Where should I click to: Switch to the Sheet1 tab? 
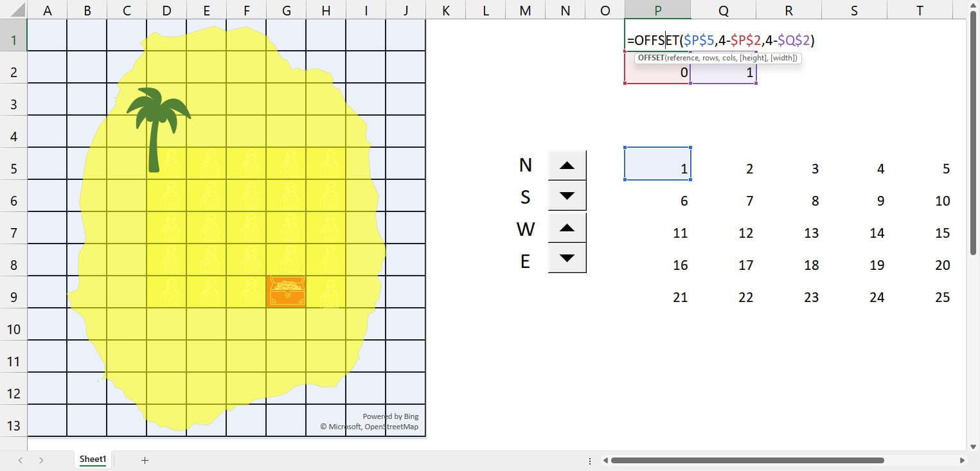pos(93,459)
